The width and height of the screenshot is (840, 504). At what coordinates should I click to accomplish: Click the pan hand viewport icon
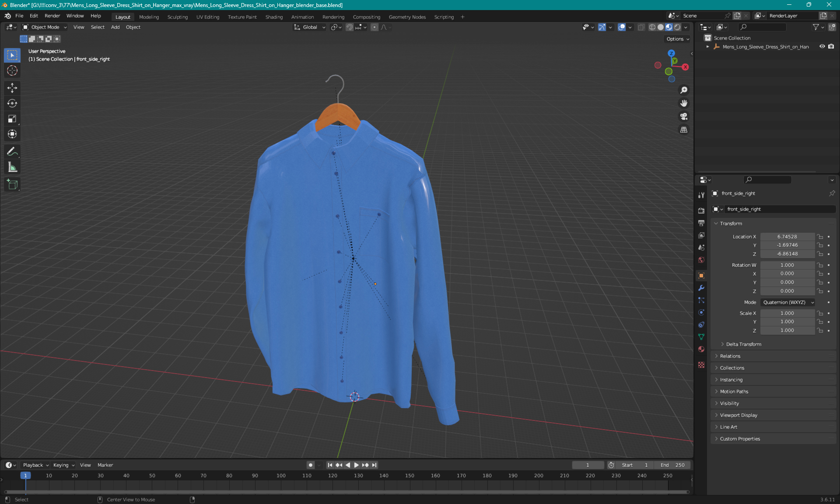click(683, 103)
